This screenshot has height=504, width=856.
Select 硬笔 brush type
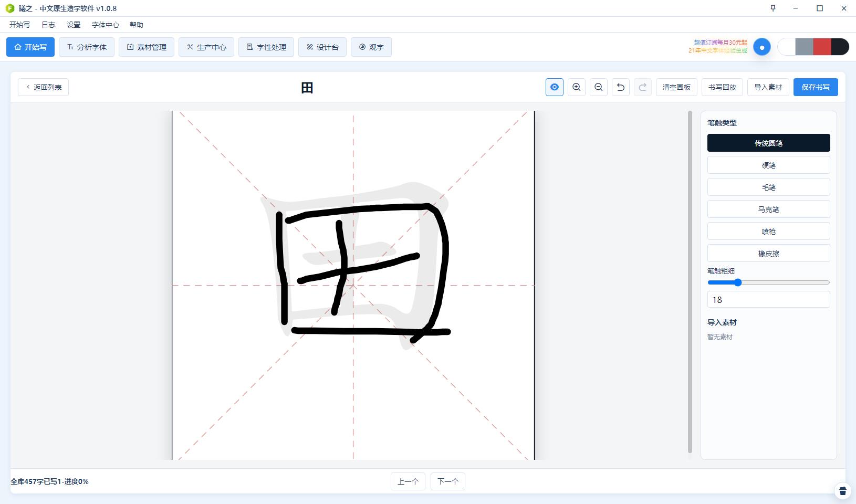768,165
